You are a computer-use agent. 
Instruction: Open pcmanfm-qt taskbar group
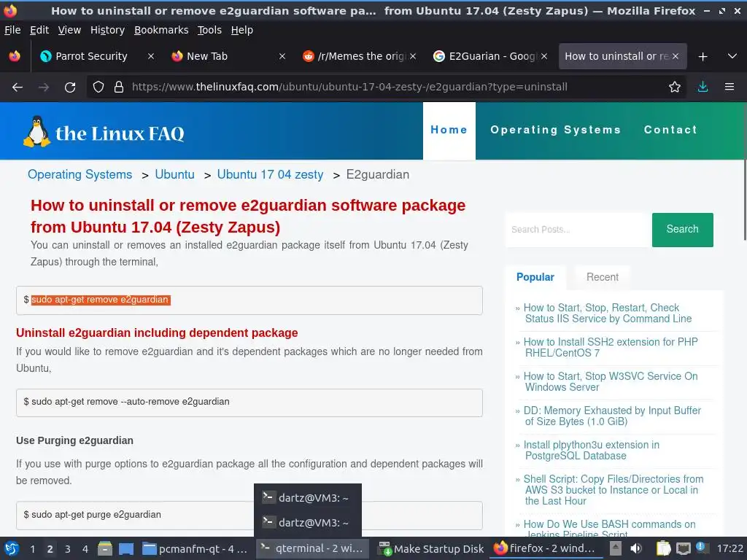pyautogui.click(x=196, y=549)
